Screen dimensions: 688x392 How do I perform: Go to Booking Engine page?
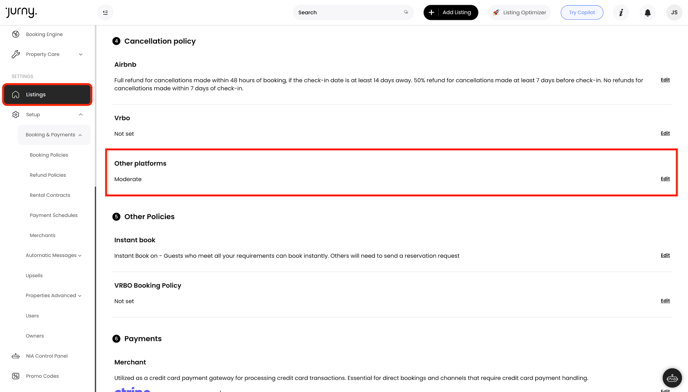[44, 34]
